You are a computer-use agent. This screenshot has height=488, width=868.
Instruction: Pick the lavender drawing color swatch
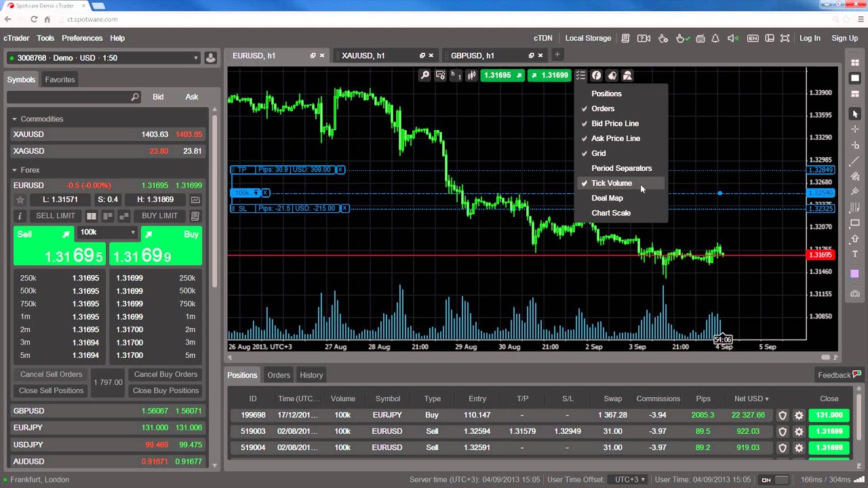pos(855,274)
